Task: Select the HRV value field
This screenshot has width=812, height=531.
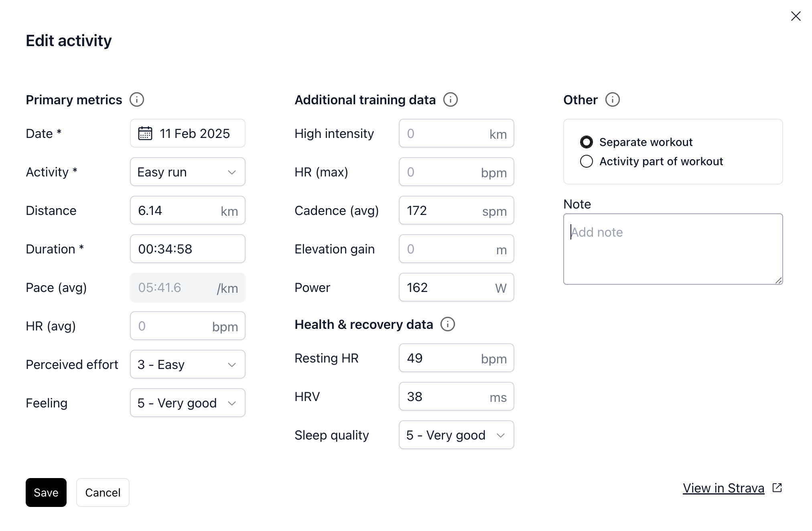Action: point(457,396)
